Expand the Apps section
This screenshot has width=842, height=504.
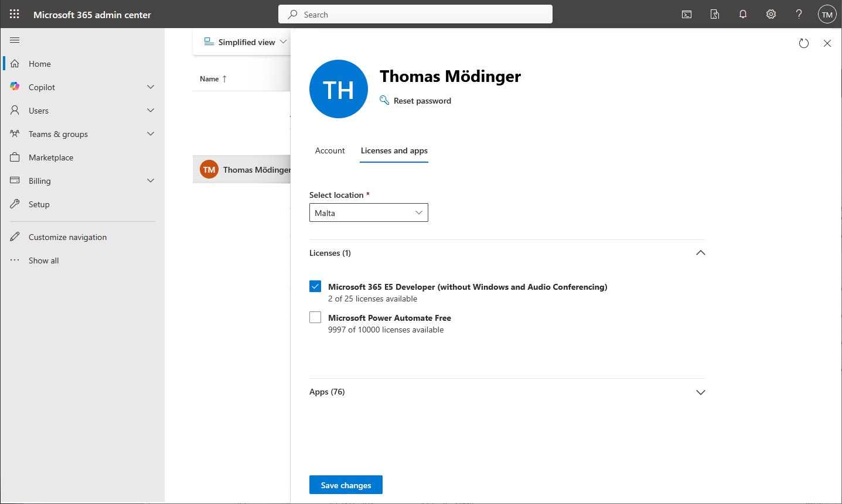pos(700,392)
